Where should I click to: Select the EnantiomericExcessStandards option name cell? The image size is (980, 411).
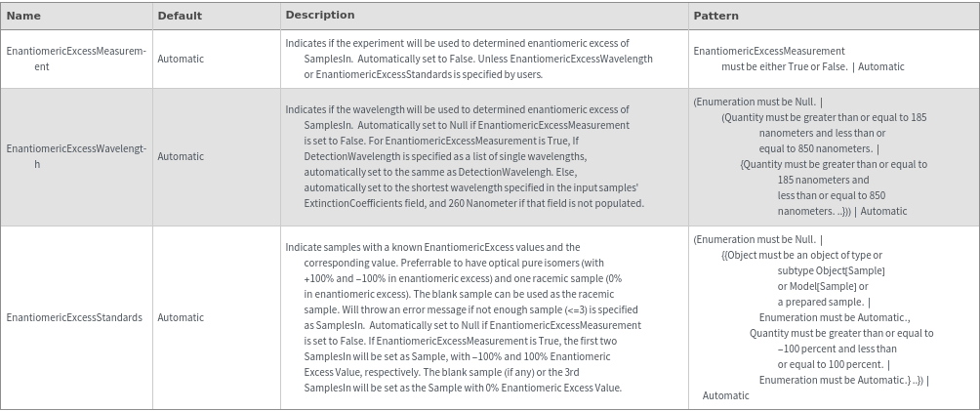(x=74, y=317)
